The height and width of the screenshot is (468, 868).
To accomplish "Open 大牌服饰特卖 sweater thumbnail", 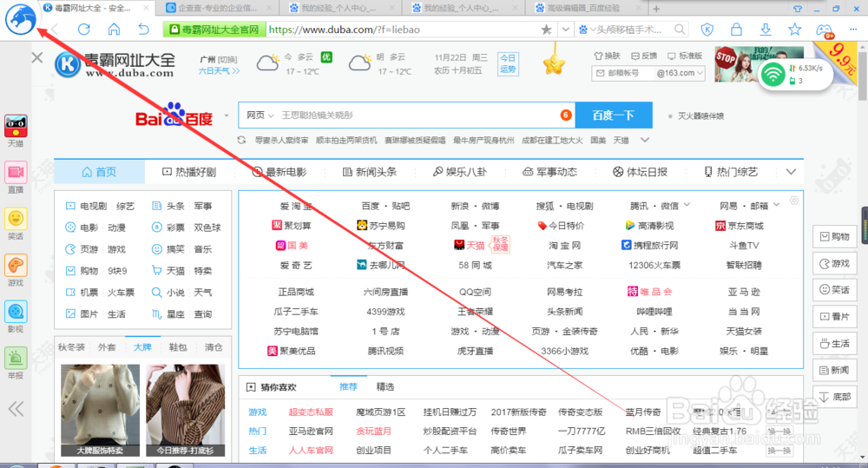I will (100, 411).
